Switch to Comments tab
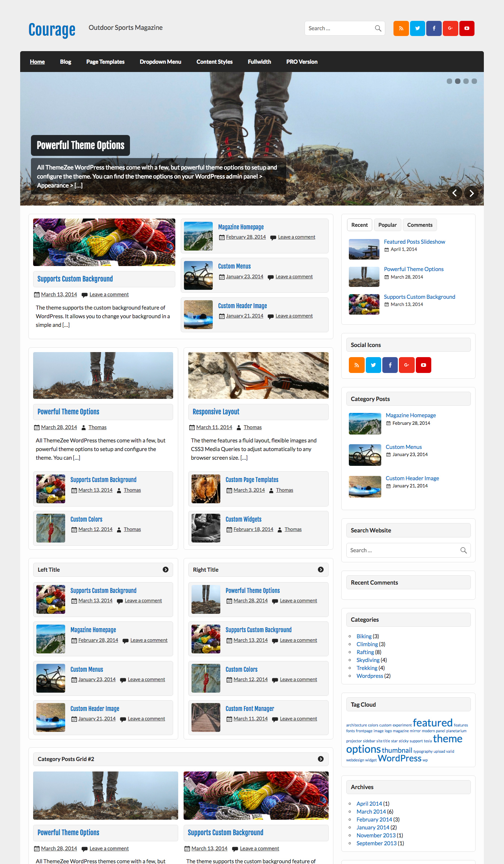Screen dimensions: 504x864 tap(420, 225)
